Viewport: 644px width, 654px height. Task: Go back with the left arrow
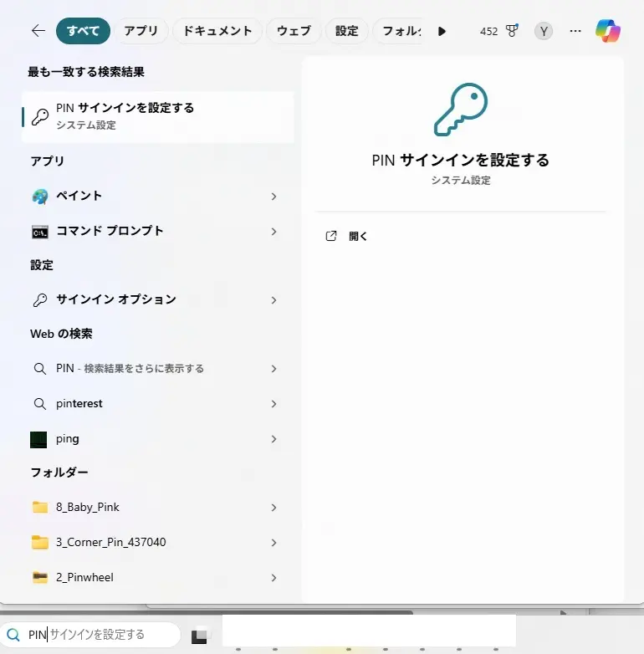(38, 30)
